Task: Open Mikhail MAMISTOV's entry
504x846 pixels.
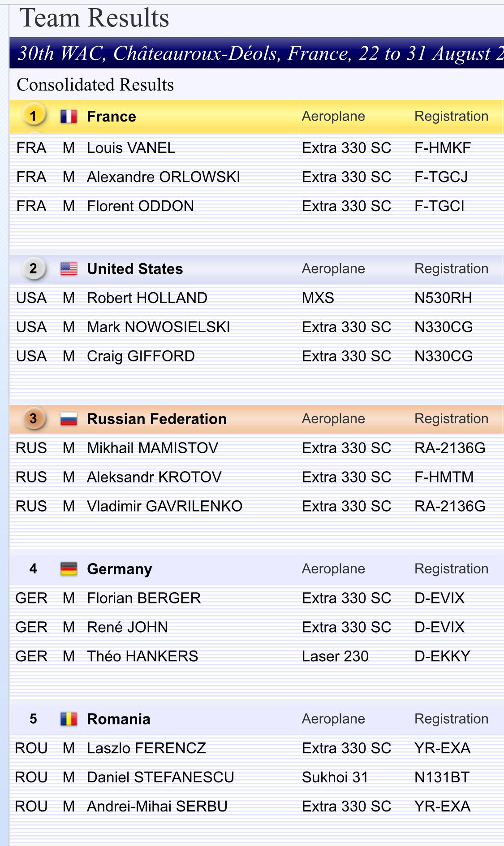Action: pyautogui.click(x=152, y=448)
